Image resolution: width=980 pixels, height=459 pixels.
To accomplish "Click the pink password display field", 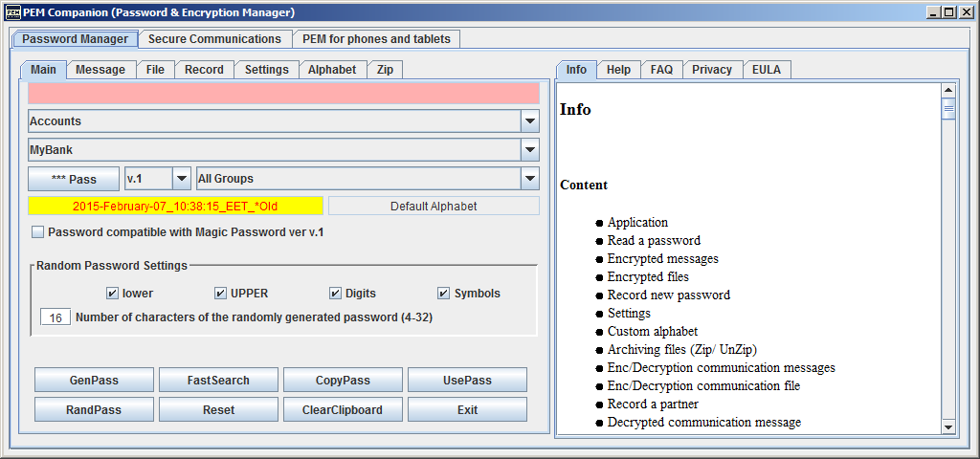I will point(283,94).
